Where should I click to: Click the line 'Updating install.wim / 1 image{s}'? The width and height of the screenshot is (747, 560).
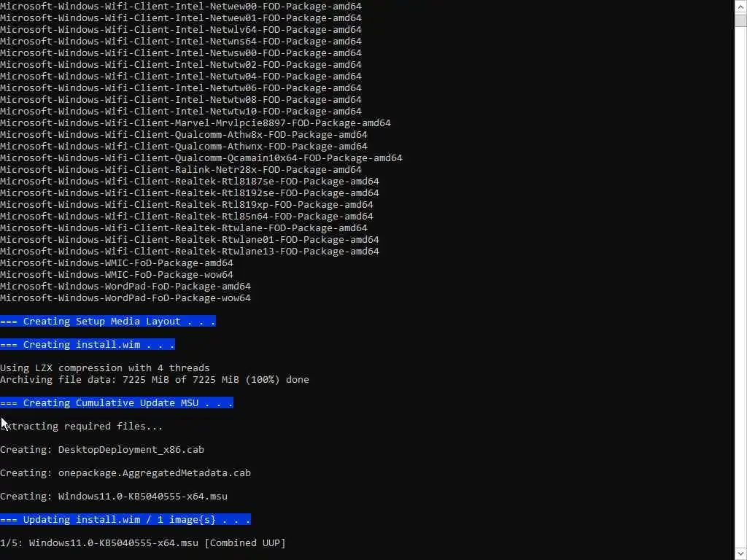(125, 519)
